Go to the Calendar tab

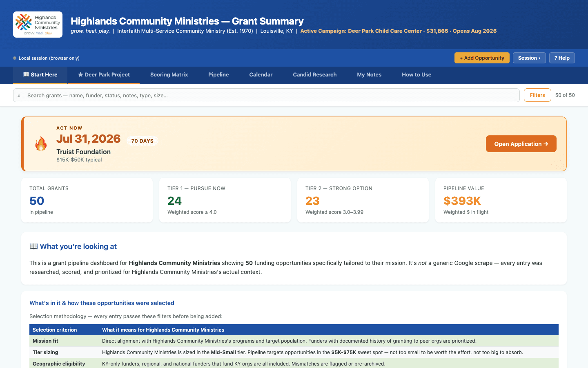coord(261,75)
